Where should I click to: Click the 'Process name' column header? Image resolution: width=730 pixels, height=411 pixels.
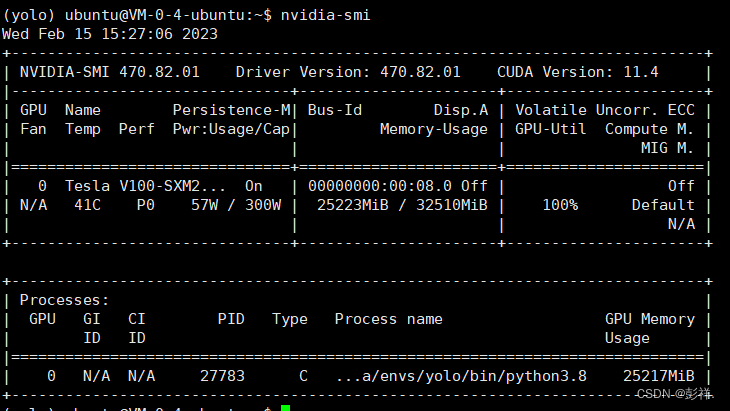(389, 319)
